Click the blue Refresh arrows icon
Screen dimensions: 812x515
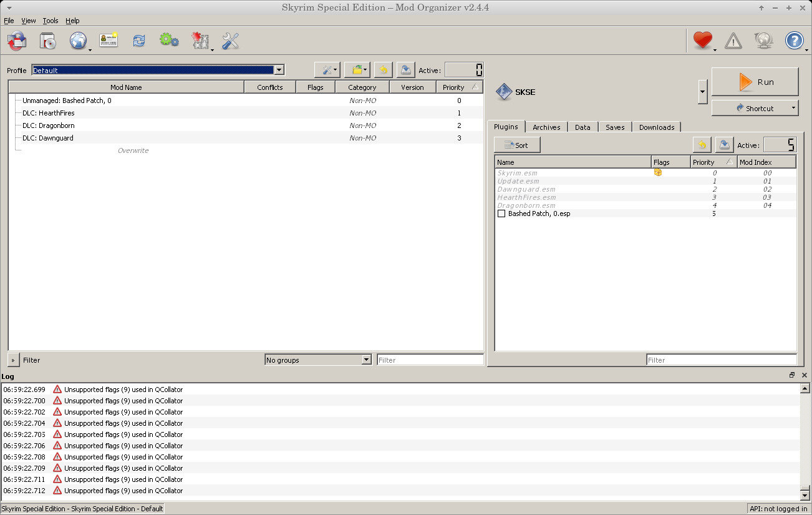click(x=138, y=41)
